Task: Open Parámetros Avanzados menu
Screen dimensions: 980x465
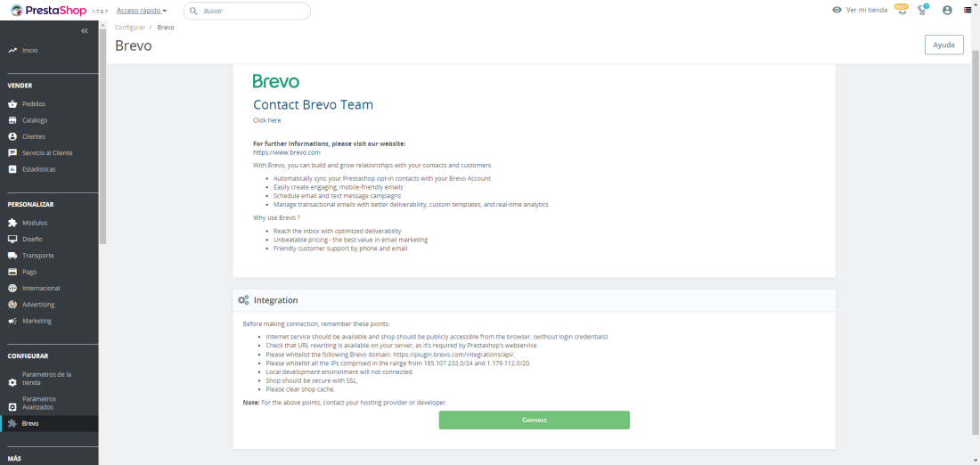Action: 39,404
